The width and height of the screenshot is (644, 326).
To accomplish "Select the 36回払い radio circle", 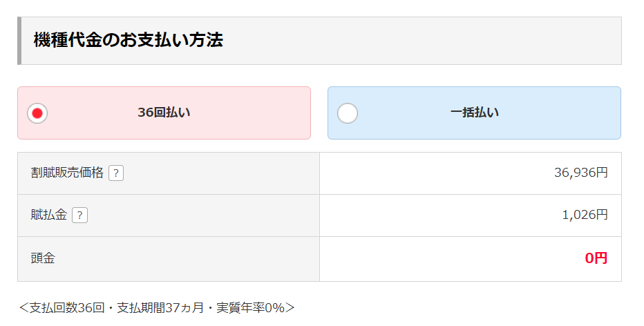I will click(x=37, y=113).
